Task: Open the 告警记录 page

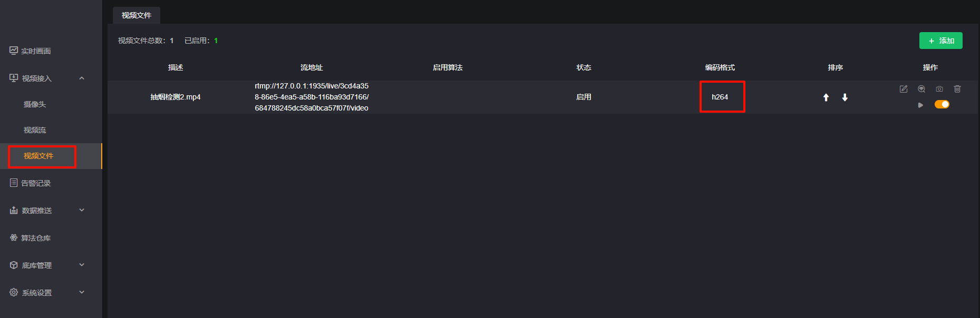Action: [36, 183]
